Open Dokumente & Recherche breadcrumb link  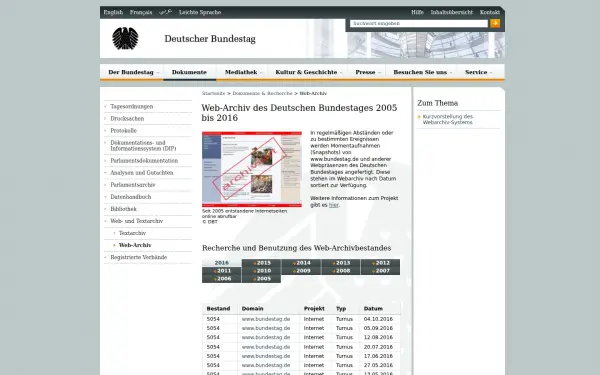point(262,93)
